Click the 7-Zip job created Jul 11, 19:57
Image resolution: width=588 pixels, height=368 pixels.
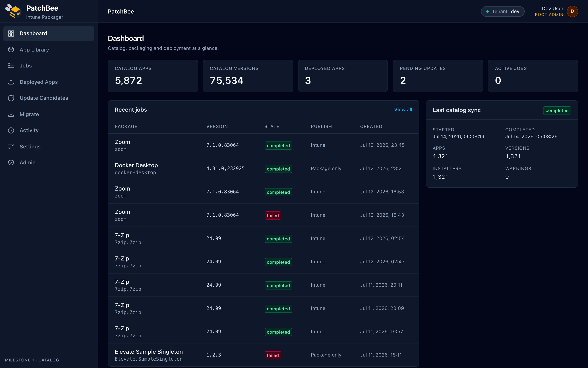pyautogui.click(x=263, y=332)
